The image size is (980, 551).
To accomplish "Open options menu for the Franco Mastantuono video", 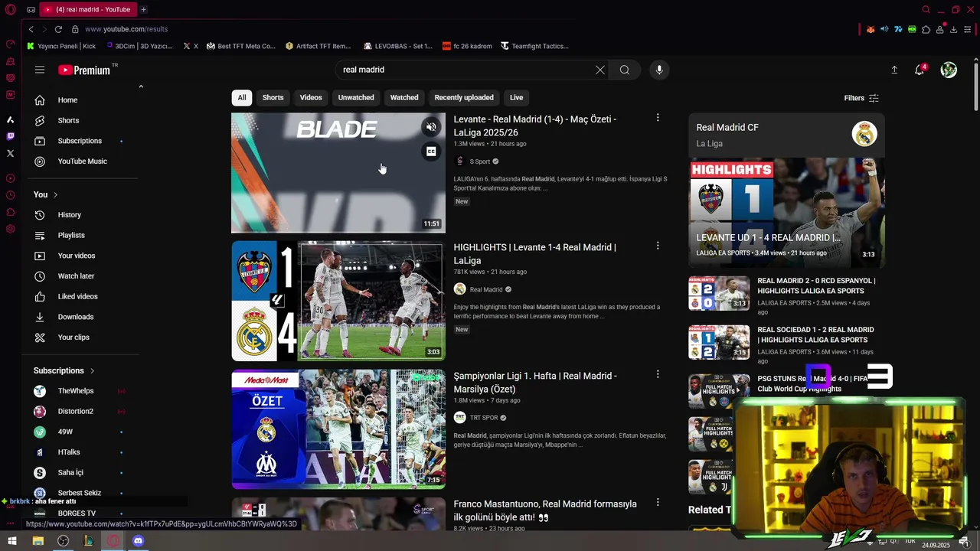I will pos(657,502).
